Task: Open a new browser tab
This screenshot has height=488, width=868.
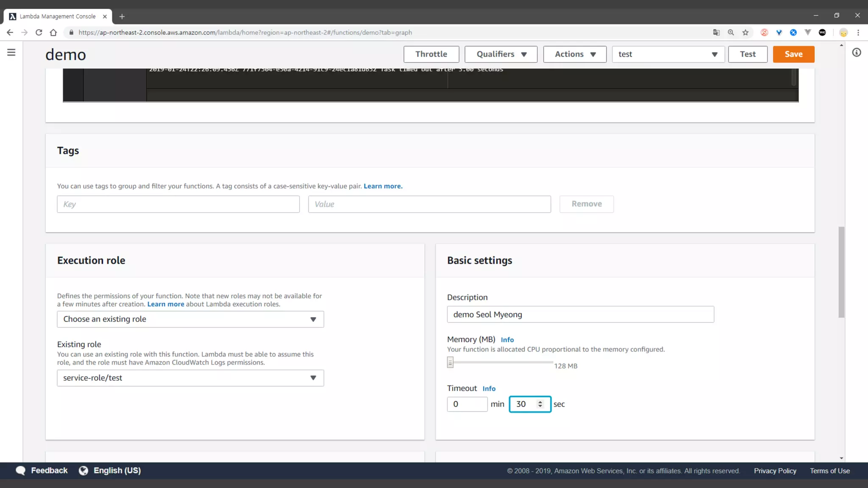Action: tap(122, 17)
